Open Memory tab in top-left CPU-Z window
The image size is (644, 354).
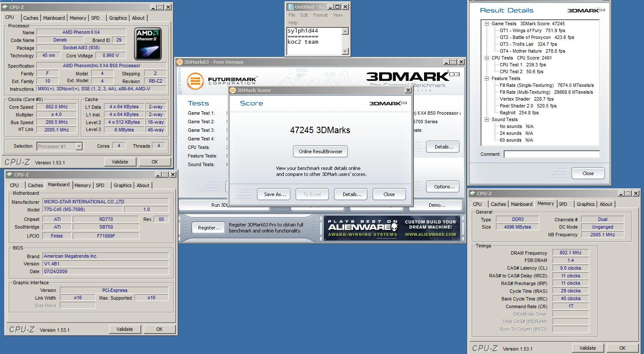click(78, 18)
